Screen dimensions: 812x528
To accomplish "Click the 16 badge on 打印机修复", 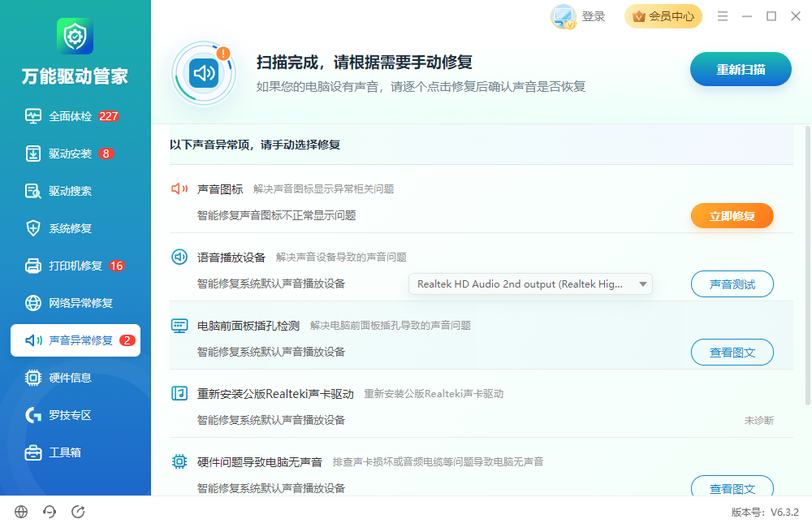I will [116, 266].
